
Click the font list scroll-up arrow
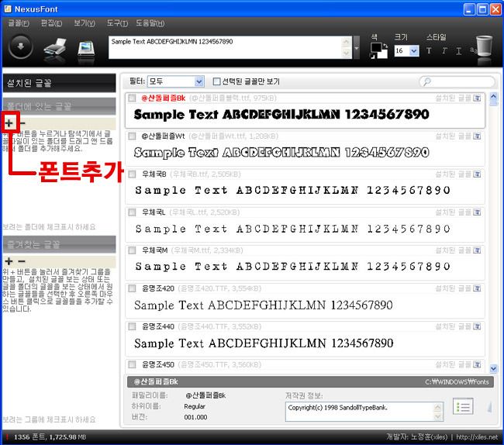pyautogui.click(x=493, y=96)
